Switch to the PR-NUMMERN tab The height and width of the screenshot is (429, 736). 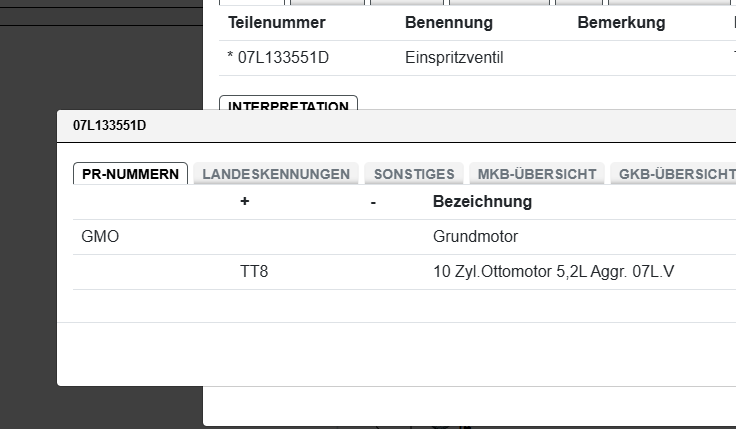coord(130,174)
